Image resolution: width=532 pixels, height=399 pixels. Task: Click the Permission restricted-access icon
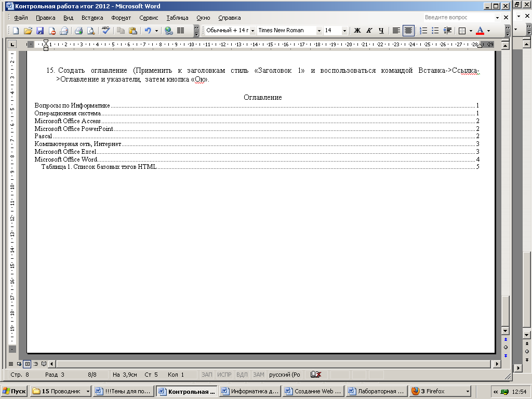tap(52, 31)
